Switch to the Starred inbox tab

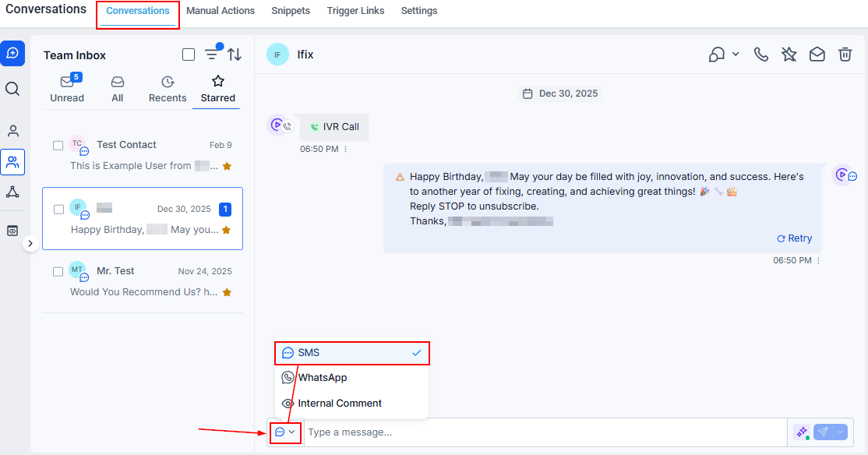pyautogui.click(x=217, y=89)
